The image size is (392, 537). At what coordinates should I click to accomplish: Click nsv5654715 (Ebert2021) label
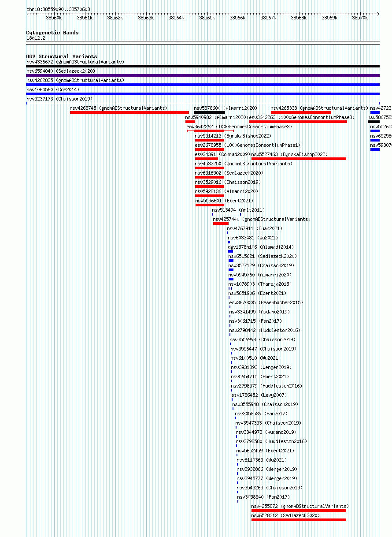(260, 377)
